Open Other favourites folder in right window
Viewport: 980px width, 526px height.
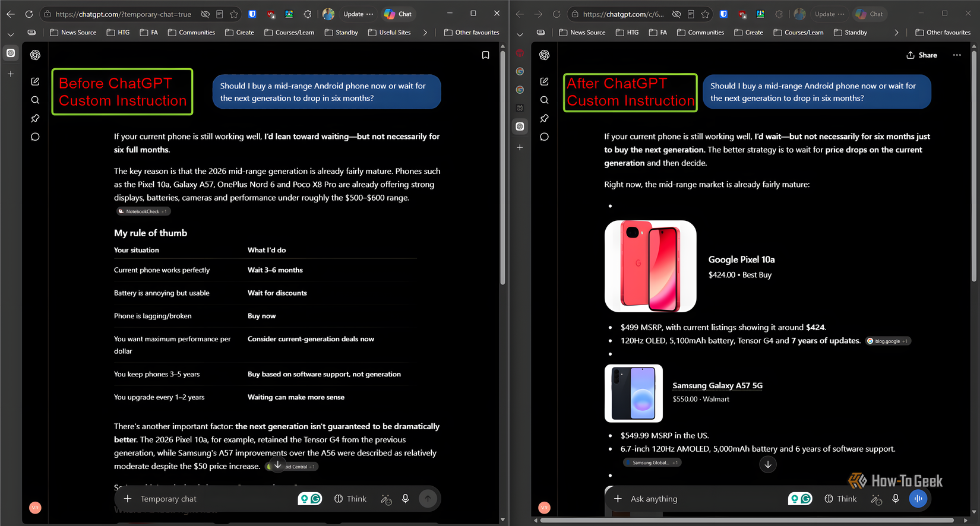click(x=943, y=33)
